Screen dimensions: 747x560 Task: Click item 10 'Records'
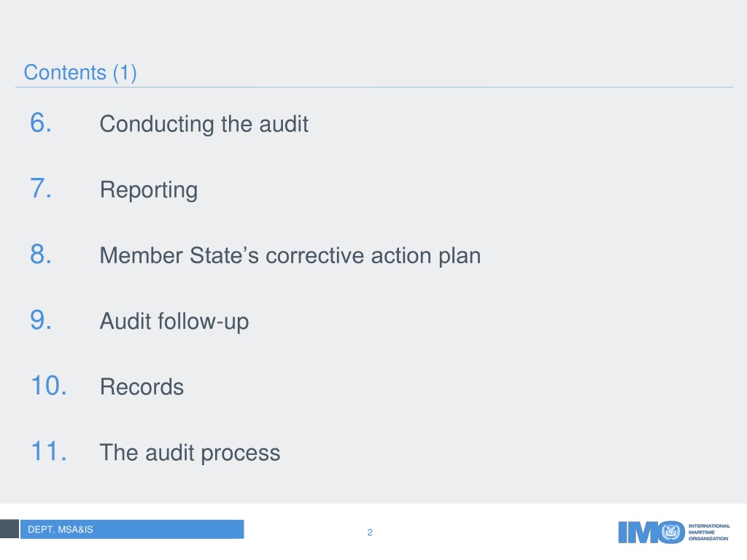click(x=142, y=386)
